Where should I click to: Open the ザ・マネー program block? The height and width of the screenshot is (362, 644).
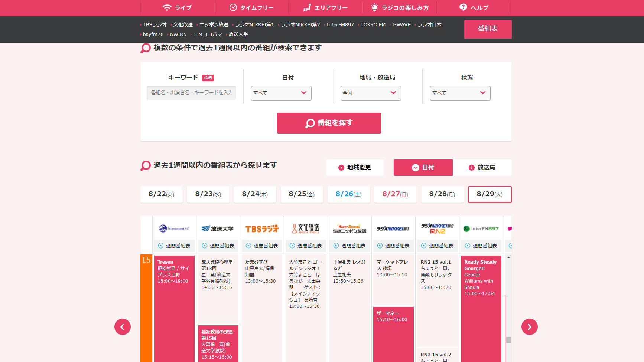point(393,334)
